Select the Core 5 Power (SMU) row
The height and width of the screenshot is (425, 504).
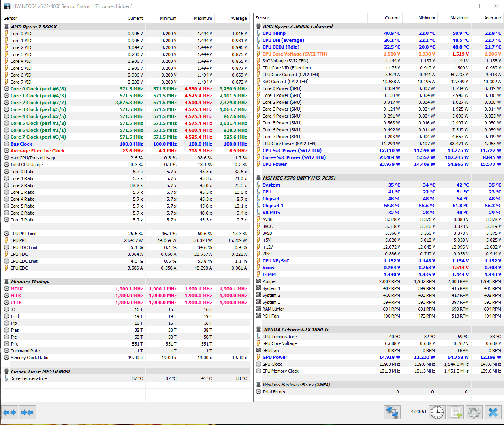point(378,123)
